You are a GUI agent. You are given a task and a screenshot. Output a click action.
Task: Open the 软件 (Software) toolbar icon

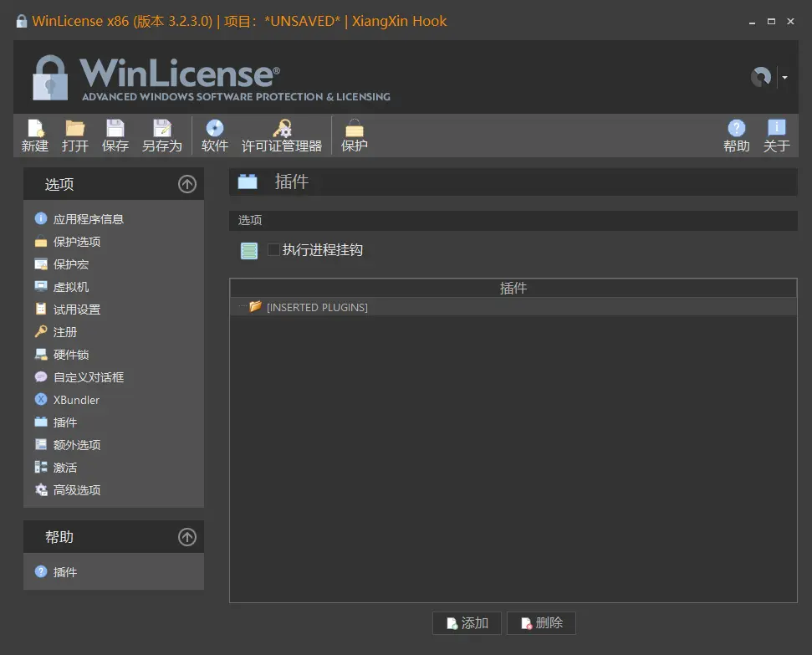pyautogui.click(x=214, y=136)
